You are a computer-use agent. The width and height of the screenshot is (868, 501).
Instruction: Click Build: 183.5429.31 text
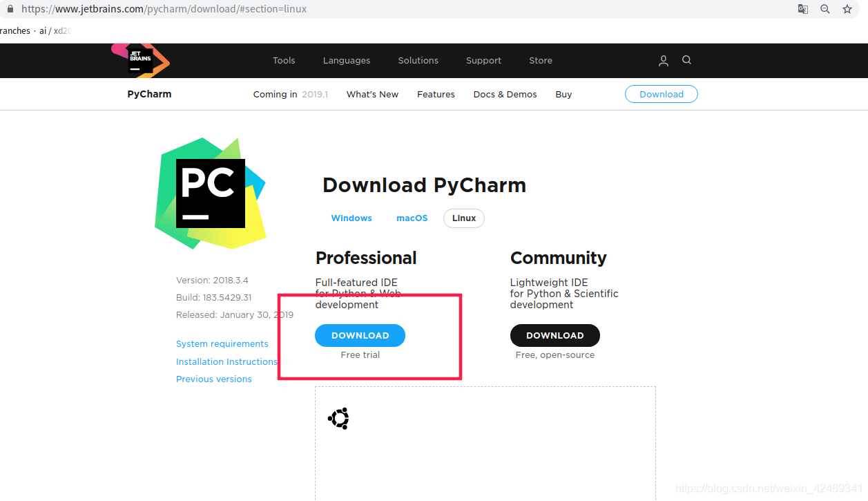[x=214, y=298]
